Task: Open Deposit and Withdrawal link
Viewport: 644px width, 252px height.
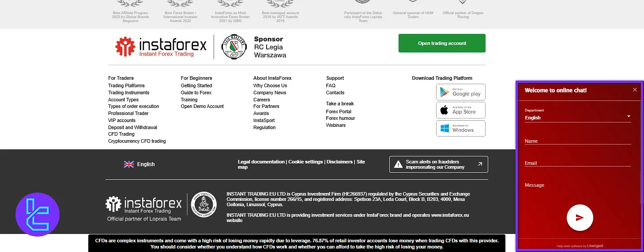Action: pyautogui.click(x=132, y=127)
